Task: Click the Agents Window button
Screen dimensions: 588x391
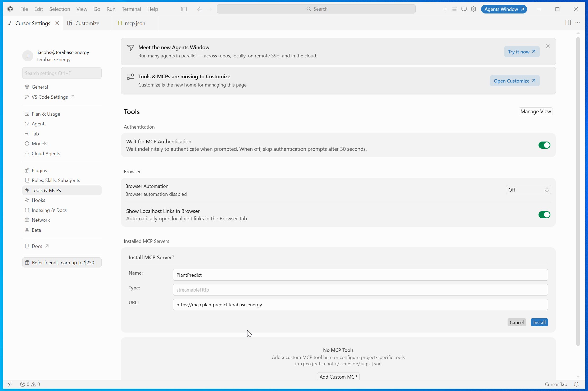Action: [504, 9]
